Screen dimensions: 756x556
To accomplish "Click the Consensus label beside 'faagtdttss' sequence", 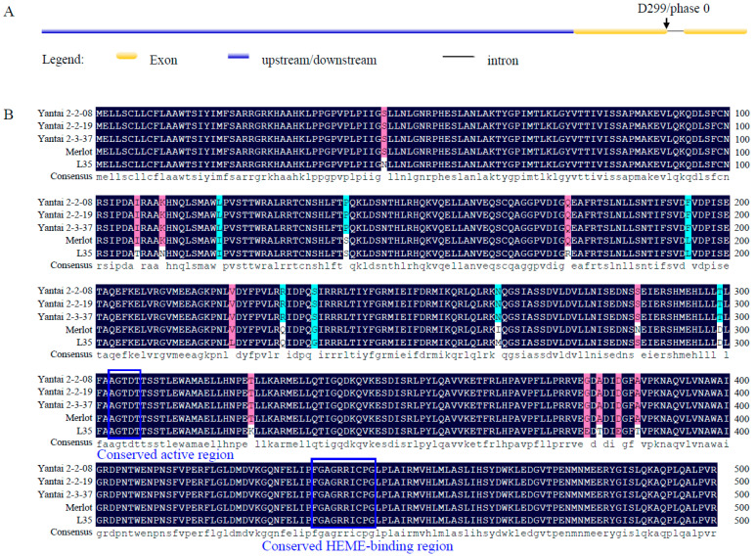I will 70,442.
